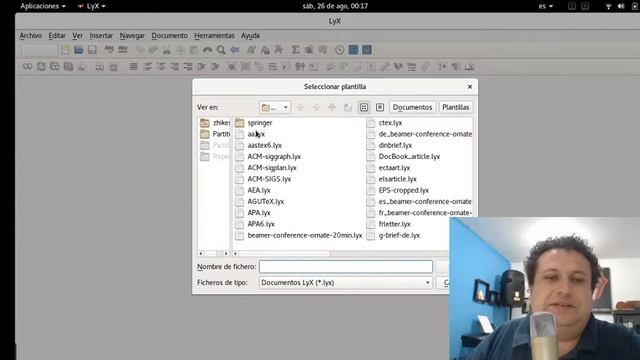Click the Update document icon
The width and height of the screenshot is (640, 360).
click(x=41, y=67)
